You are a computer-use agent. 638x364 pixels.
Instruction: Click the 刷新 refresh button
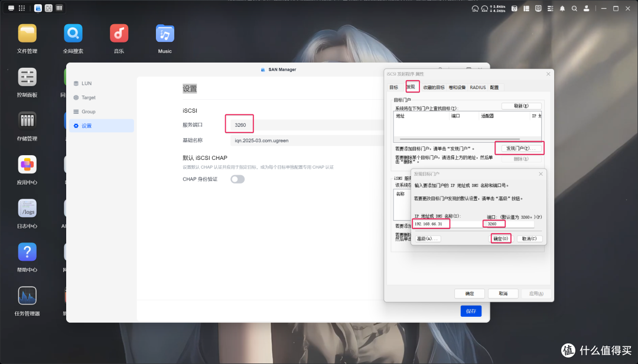point(521,106)
